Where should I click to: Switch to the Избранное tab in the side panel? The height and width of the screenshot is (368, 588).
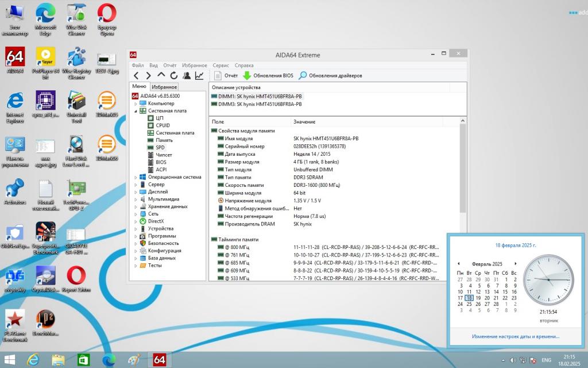click(164, 87)
